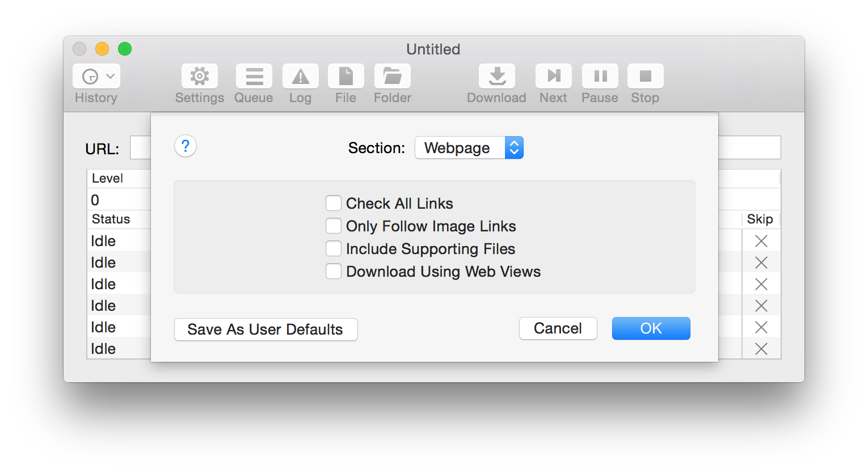Viewport: 868px width, 473px height.
Task: Click the Folder toolbar icon
Action: (392, 77)
